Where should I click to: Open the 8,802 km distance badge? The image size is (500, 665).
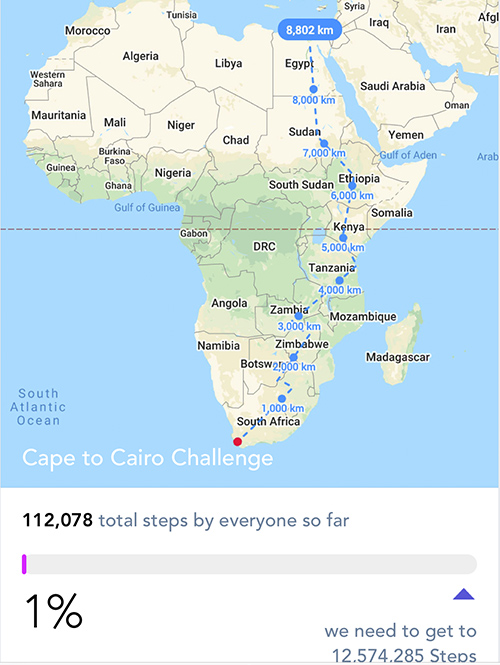click(310, 30)
